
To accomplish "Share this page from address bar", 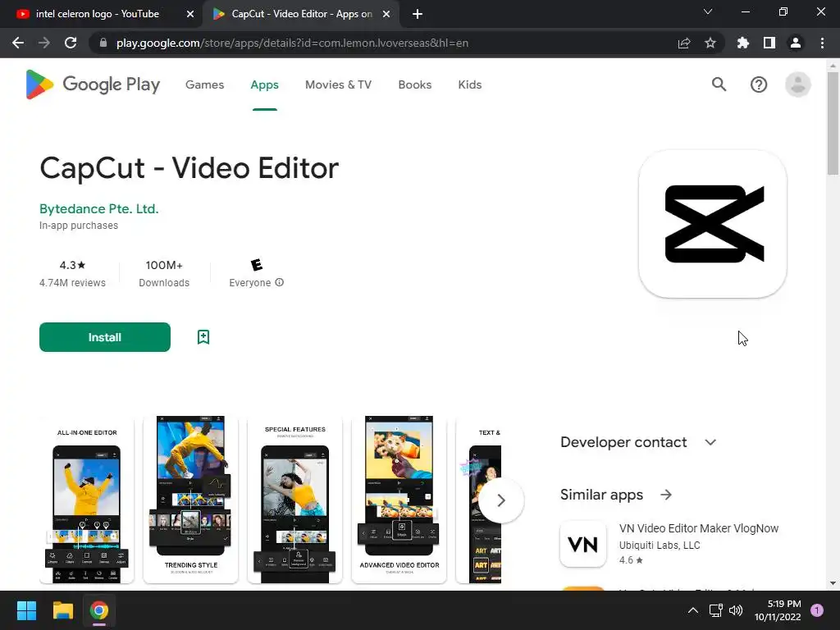I will (684, 43).
